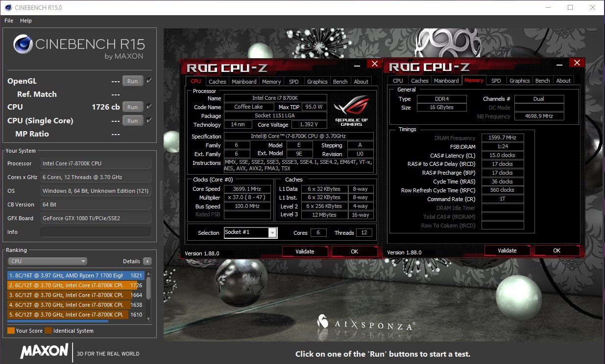This screenshot has height=364, width=605.
Task: Click the Identical System brown swatch
Action: point(48,331)
